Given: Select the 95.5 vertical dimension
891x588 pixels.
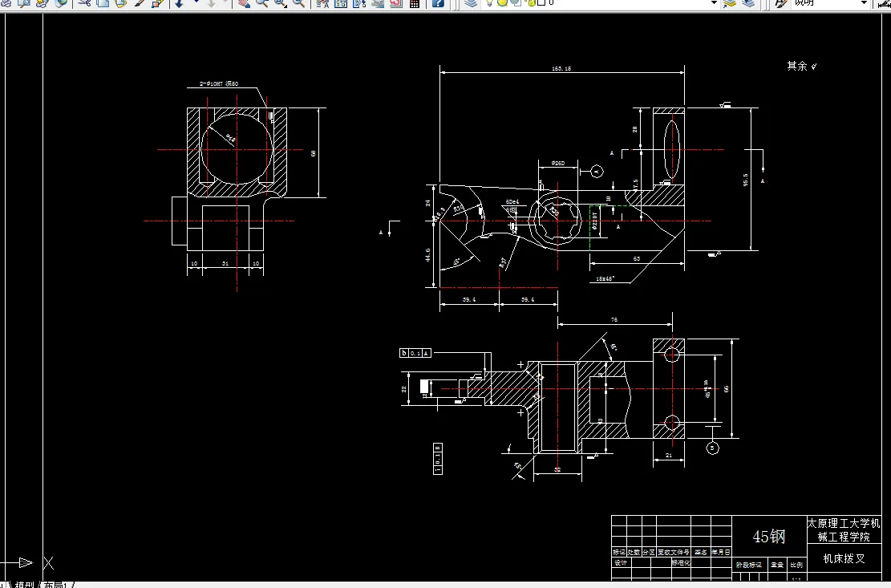Looking at the screenshot, I should tap(746, 180).
